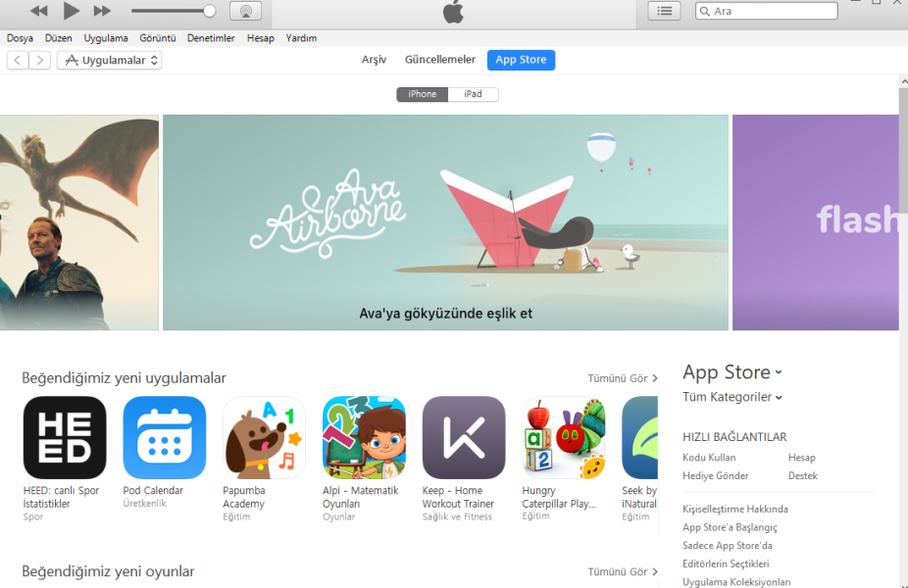Switch to the Güncellemeler tab
This screenshot has height=588, width=908.
(x=440, y=60)
